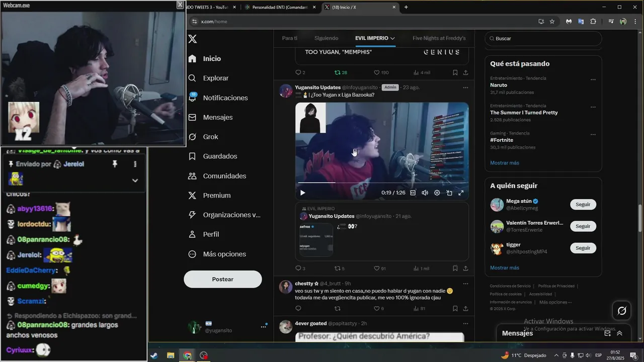Expand the video to fullscreen
This screenshot has width=644, height=362.
click(461, 193)
